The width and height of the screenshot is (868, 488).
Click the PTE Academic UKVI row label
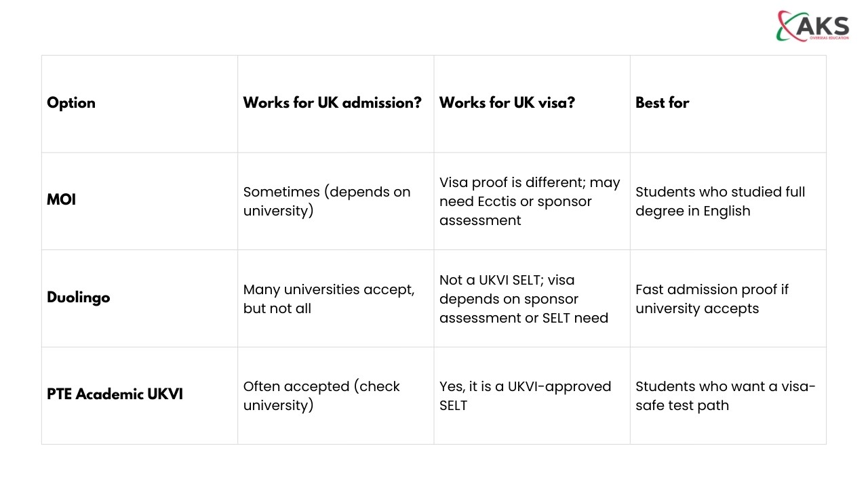coord(115,394)
